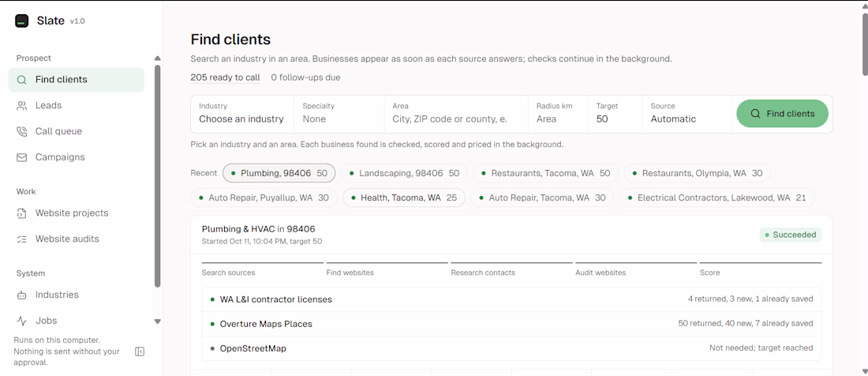Go to Website audits

[x=76, y=239]
